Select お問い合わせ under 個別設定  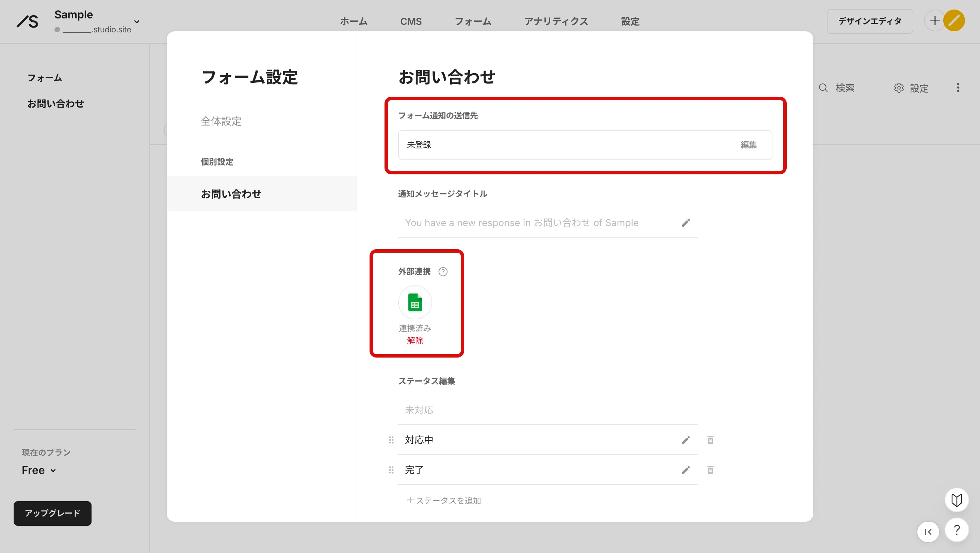[262, 194]
